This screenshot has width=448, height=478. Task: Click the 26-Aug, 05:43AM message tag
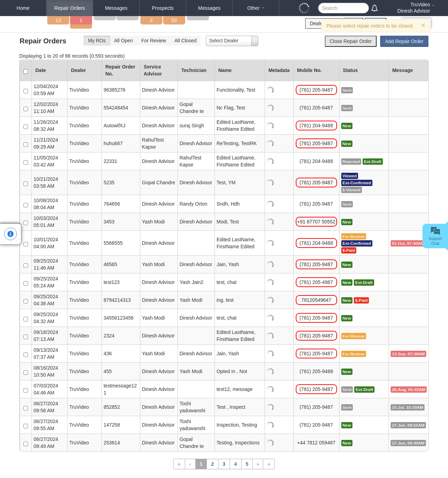pyautogui.click(x=408, y=390)
